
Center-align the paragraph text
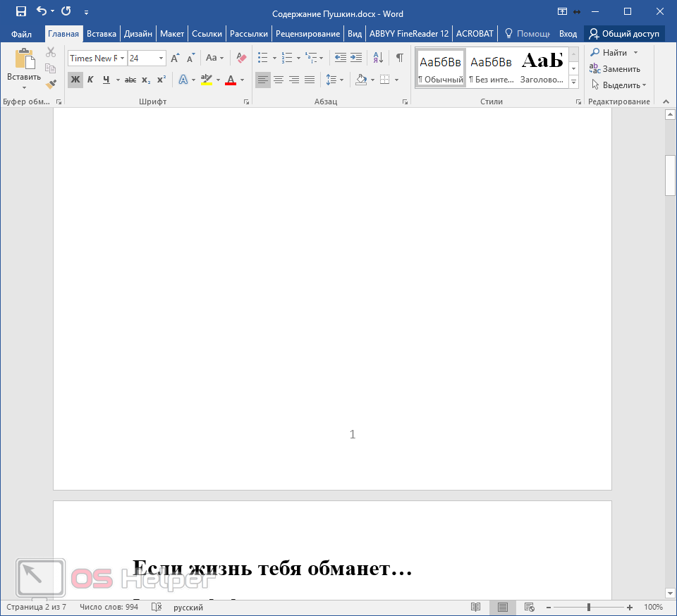pyautogui.click(x=279, y=80)
